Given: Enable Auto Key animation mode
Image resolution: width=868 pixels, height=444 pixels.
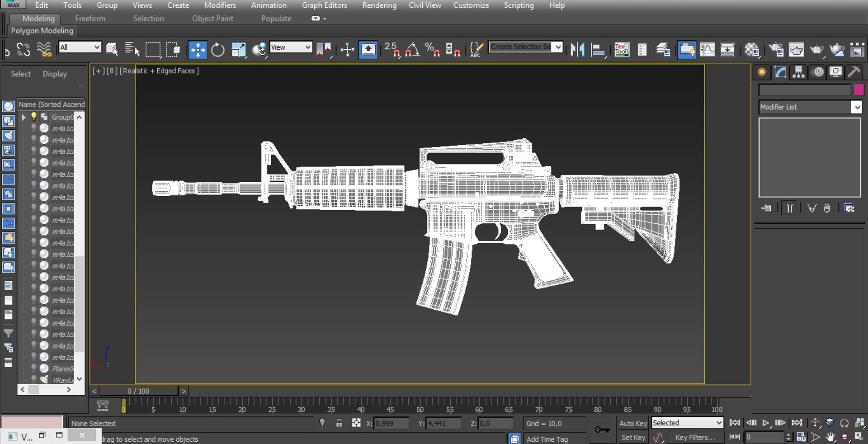Looking at the screenshot, I should tap(633, 423).
